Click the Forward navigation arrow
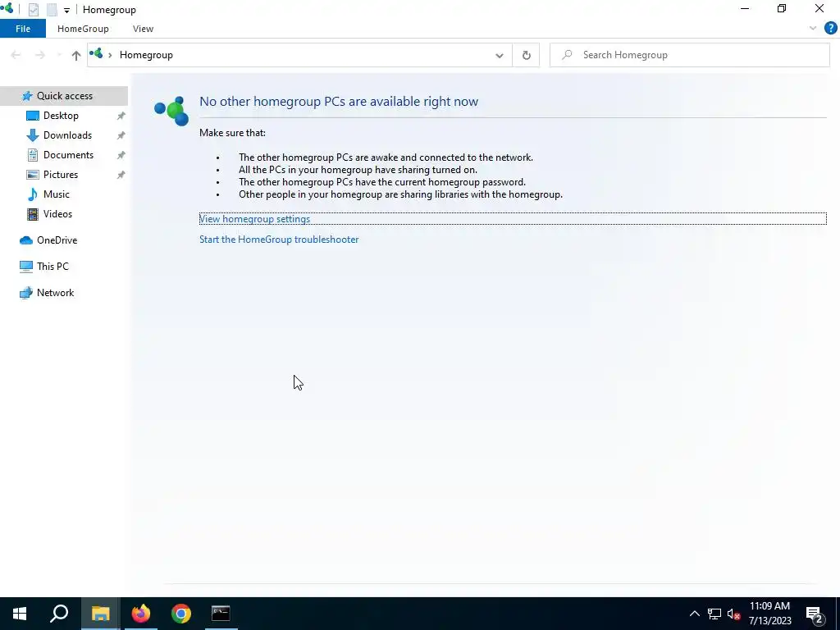The width and height of the screenshot is (840, 630). [40, 55]
